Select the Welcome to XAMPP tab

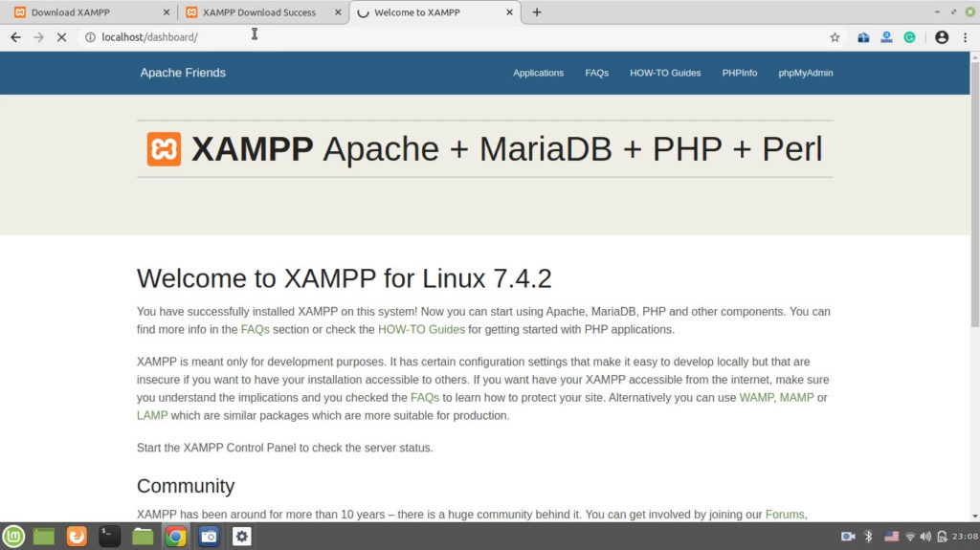point(435,11)
